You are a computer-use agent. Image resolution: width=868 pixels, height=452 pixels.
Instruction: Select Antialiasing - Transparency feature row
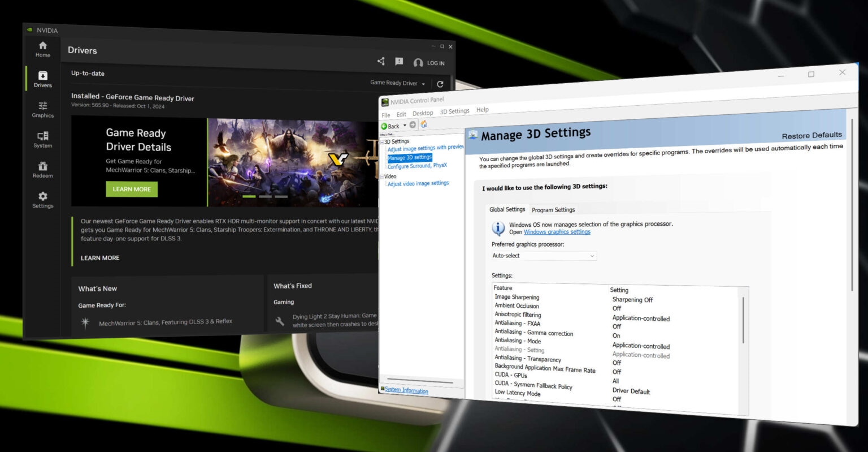528,358
